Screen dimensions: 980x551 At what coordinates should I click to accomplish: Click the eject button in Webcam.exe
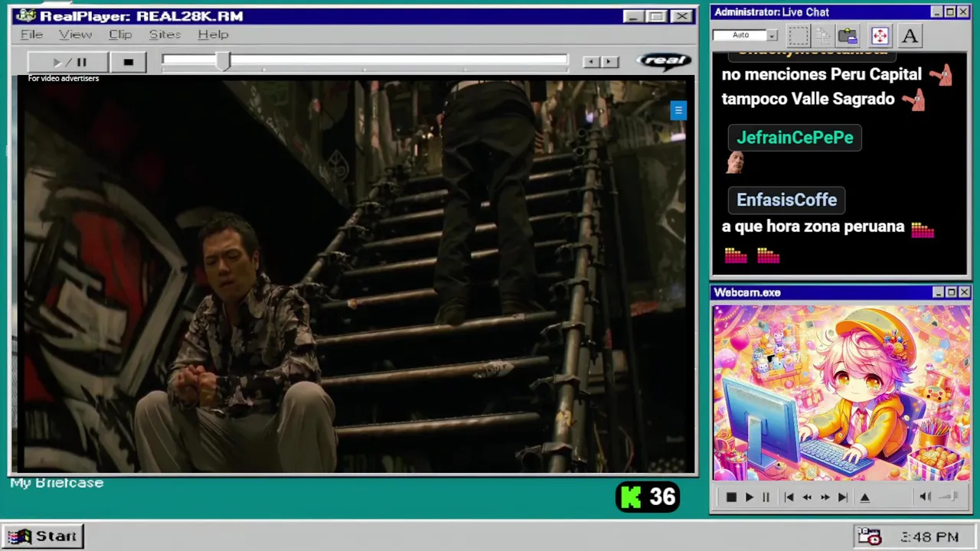click(865, 497)
